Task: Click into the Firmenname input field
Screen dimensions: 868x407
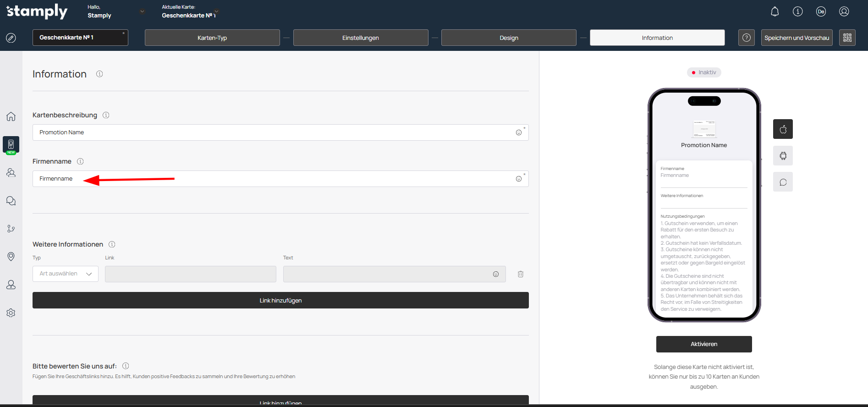Action: [275, 179]
